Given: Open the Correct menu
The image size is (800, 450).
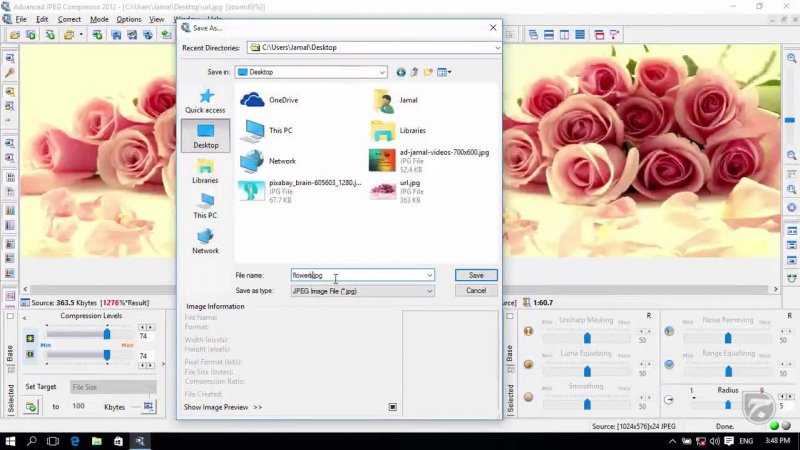Looking at the screenshot, I should tap(69, 19).
